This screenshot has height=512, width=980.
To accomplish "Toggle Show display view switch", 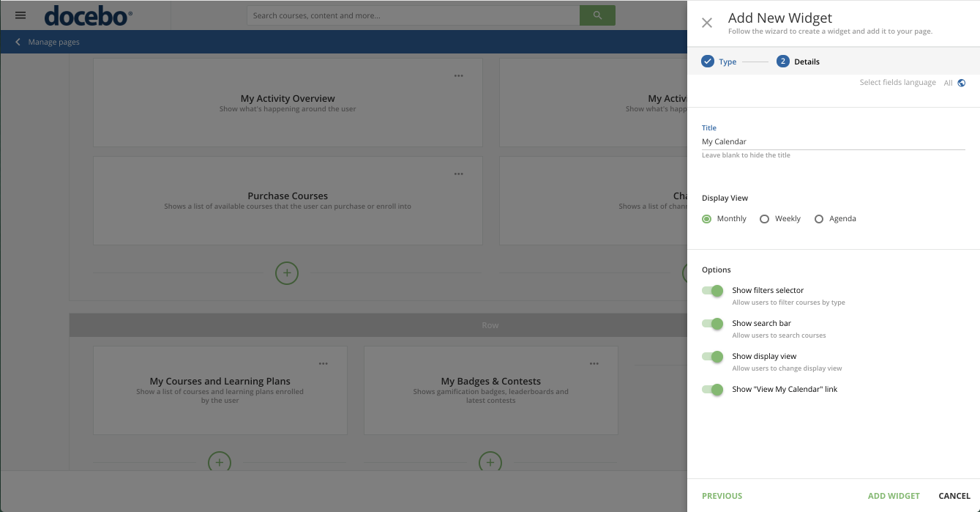I will coord(713,357).
